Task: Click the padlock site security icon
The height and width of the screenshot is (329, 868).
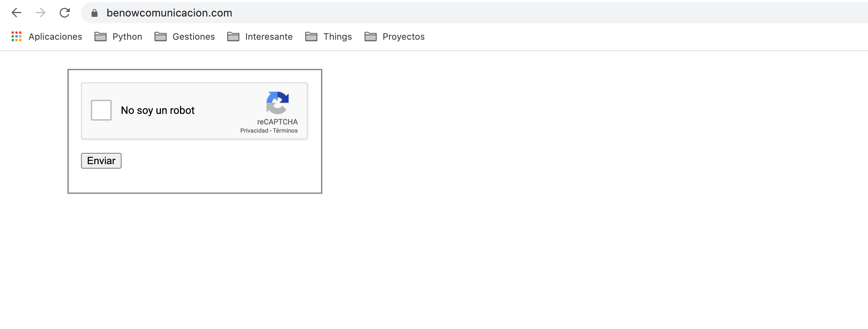Action: pyautogui.click(x=95, y=13)
